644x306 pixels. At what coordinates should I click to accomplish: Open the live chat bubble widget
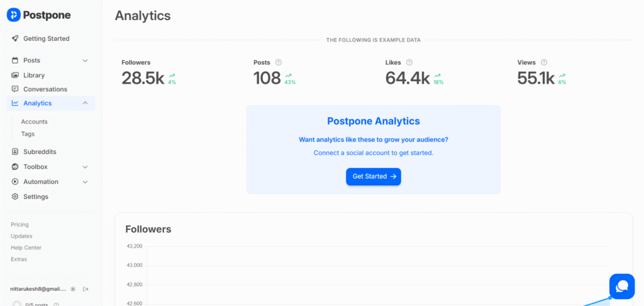[622, 286]
